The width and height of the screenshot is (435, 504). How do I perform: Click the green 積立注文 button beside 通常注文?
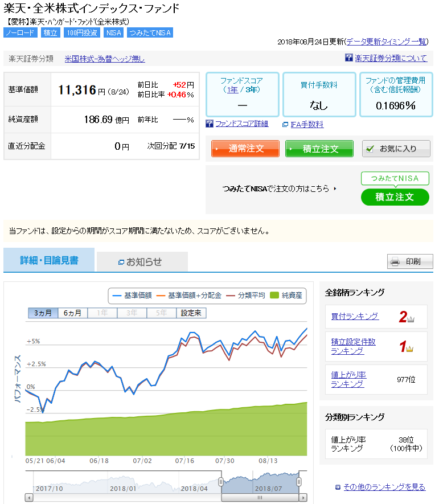click(319, 149)
